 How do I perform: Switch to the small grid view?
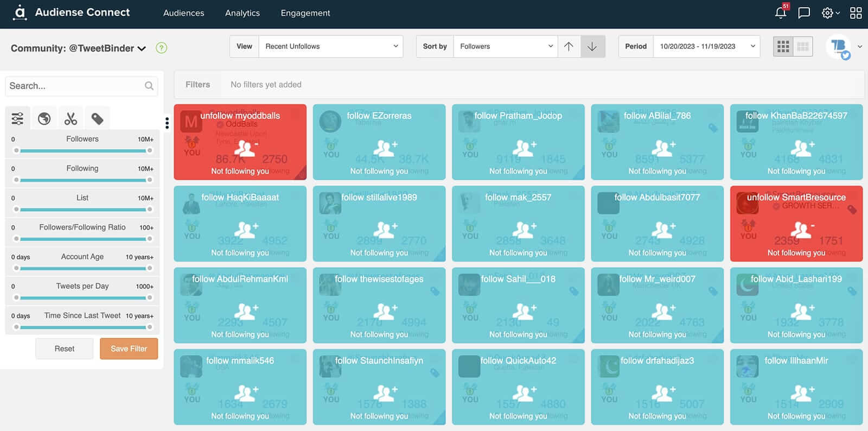coord(783,47)
